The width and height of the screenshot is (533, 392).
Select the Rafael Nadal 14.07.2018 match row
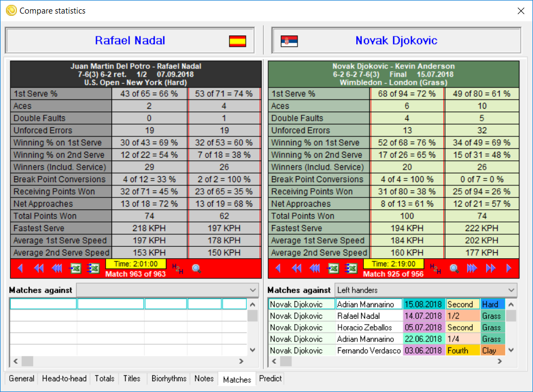click(x=387, y=316)
